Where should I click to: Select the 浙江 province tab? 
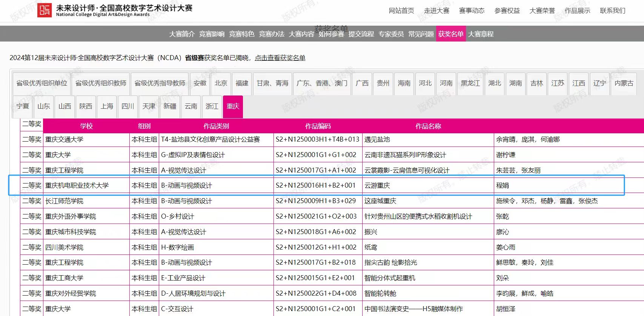212,106
